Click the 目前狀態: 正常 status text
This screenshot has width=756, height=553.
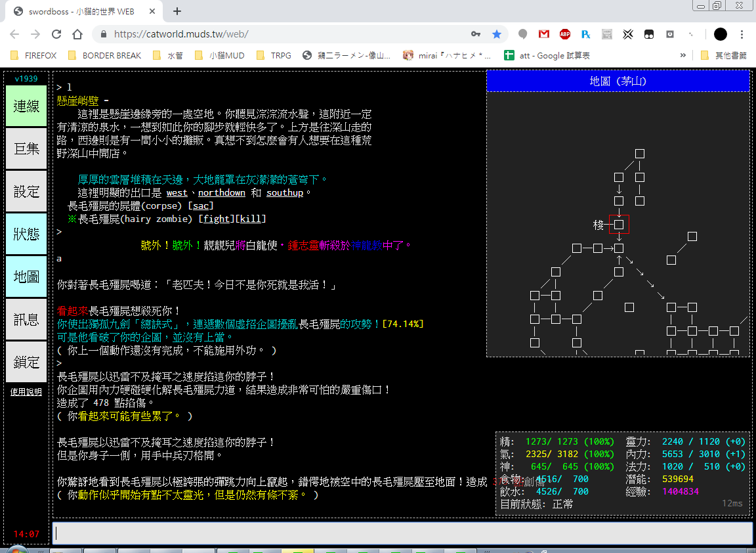[x=536, y=504]
